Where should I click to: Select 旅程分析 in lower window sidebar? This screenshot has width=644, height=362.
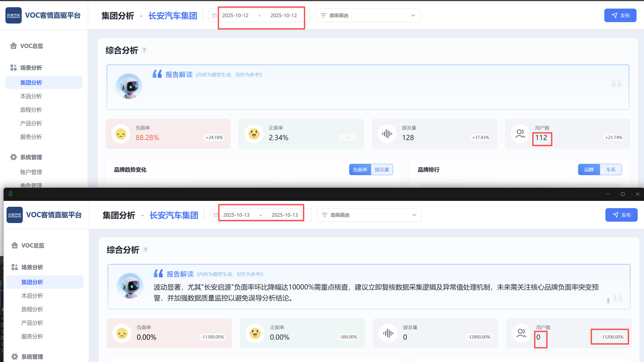point(32,309)
